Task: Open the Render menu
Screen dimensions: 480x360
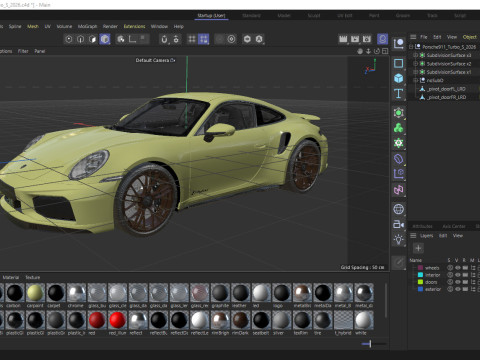Action: click(x=110, y=26)
